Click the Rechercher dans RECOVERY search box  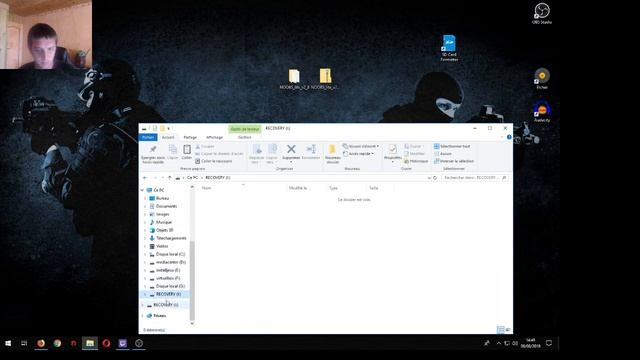coord(475,178)
